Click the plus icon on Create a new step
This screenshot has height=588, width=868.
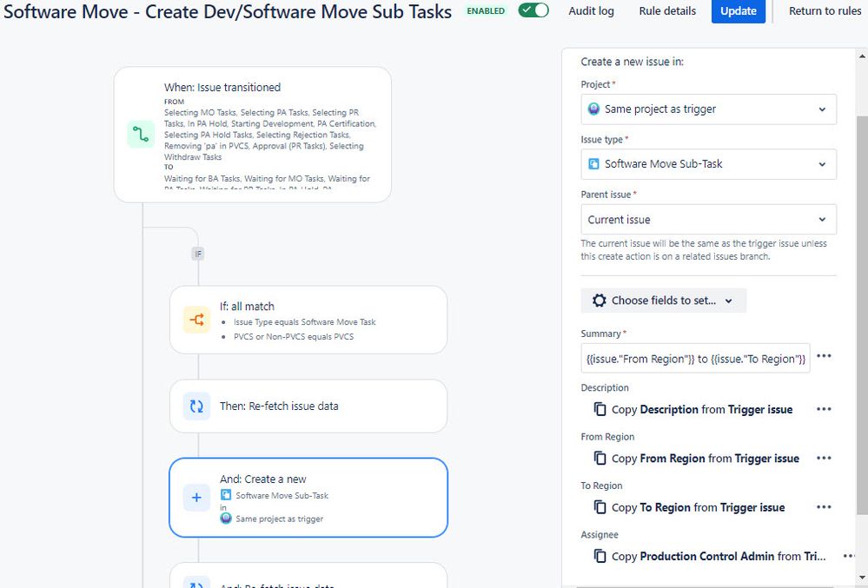(196, 498)
